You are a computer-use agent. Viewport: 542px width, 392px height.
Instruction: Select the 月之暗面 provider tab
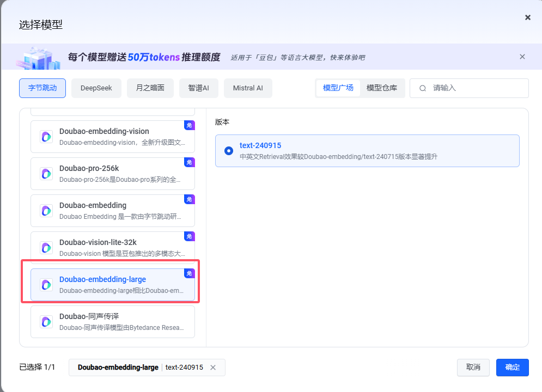(150, 88)
